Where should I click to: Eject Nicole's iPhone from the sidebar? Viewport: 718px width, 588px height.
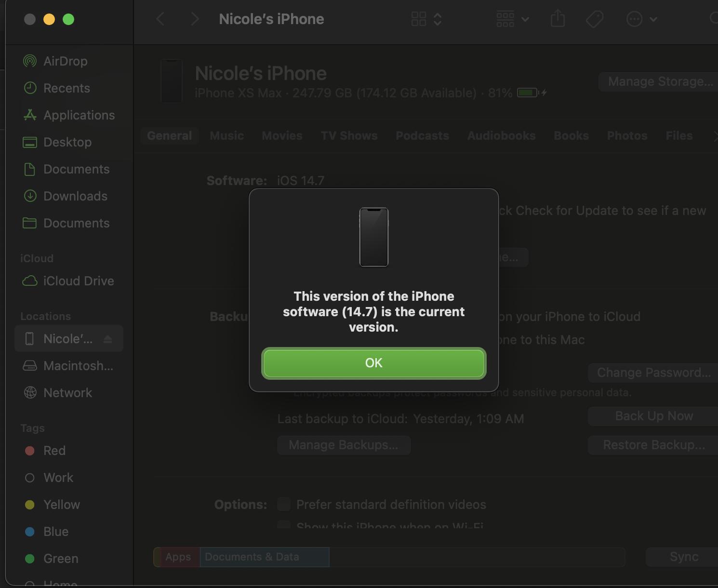click(108, 339)
